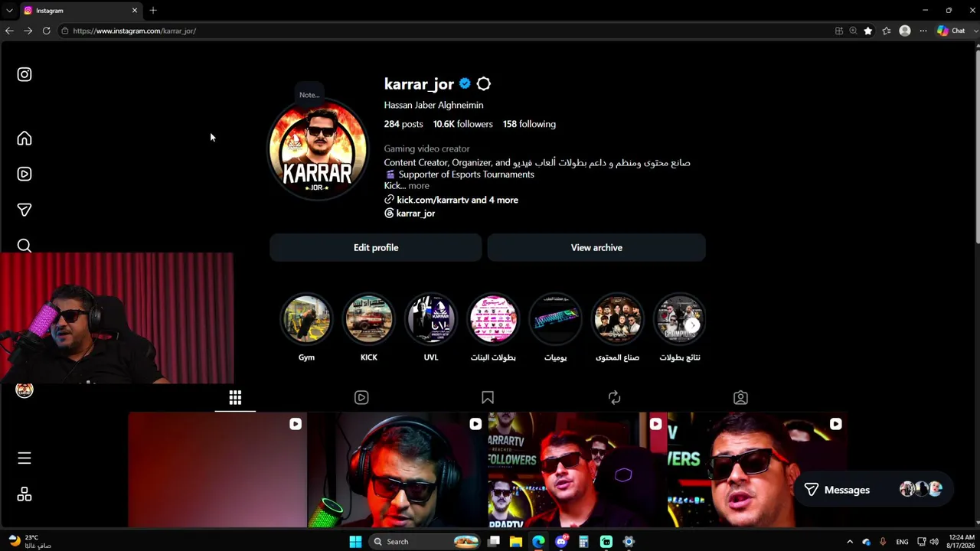
Task: Open the weather widget showing 23°C
Action: pyautogui.click(x=29, y=542)
